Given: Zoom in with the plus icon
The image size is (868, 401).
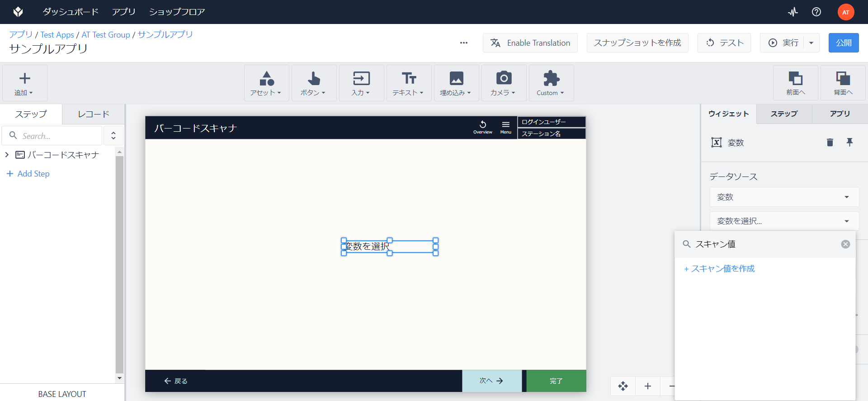Looking at the screenshot, I should coord(647,386).
